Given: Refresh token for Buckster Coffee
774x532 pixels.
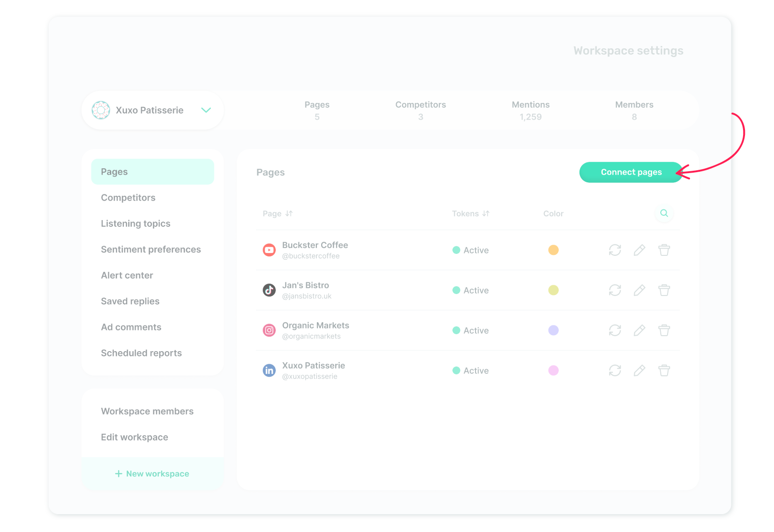Looking at the screenshot, I should (x=615, y=250).
